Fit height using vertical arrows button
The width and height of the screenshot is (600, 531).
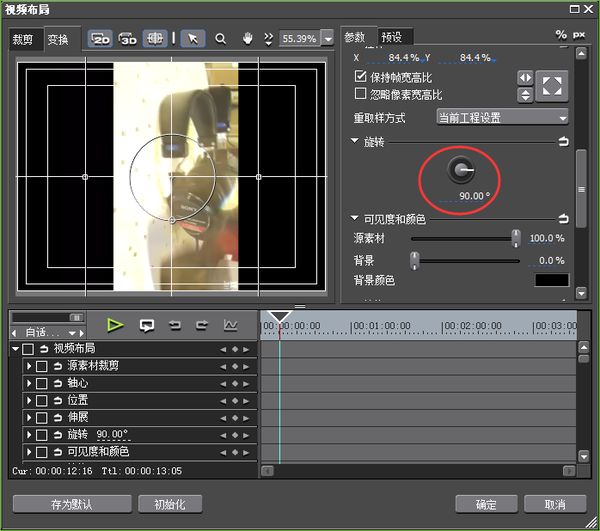click(525, 95)
